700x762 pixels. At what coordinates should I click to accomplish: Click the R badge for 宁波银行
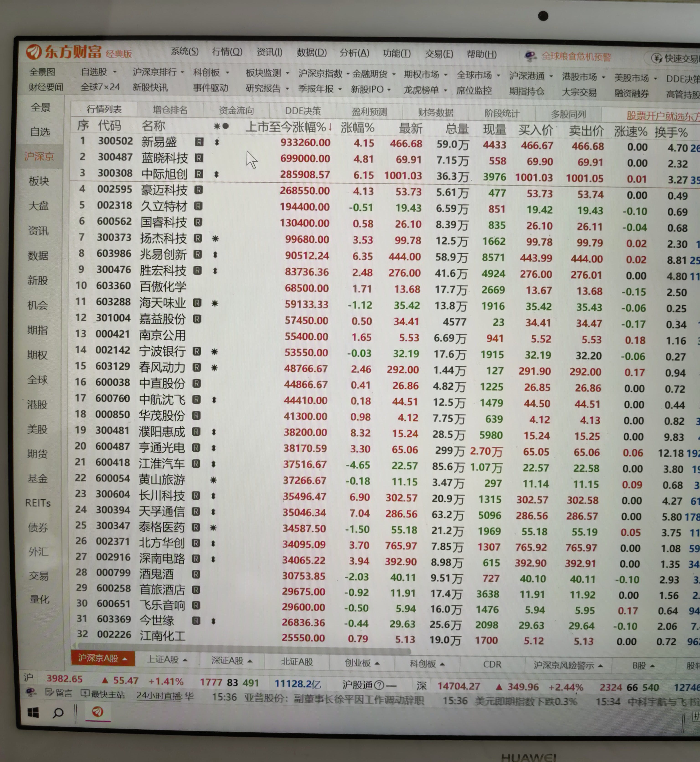pyautogui.click(x=197, y=351)
